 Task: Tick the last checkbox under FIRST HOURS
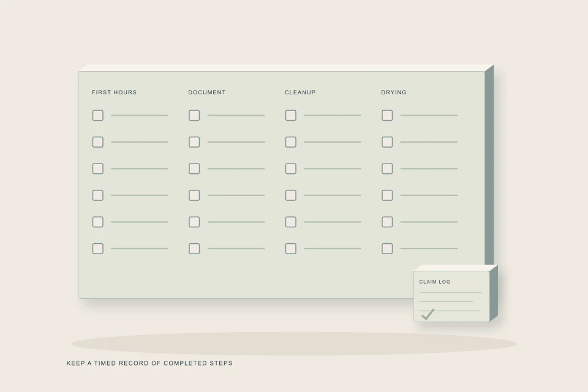pyautogui.click(x=98, y=248)
